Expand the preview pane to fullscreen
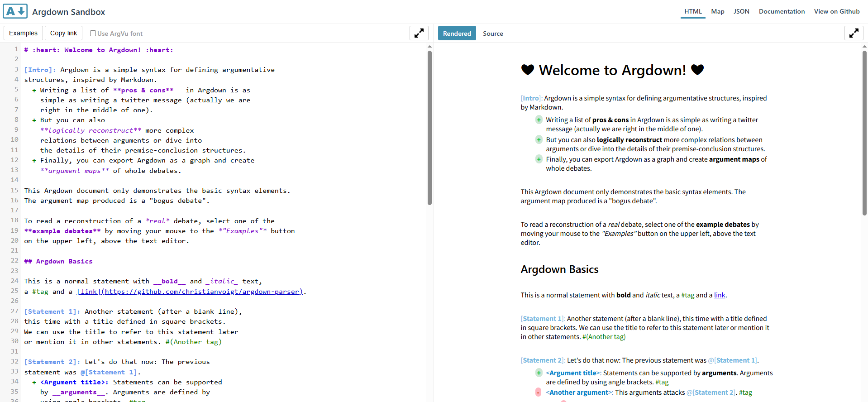The image size is (868, 402). tap(854, 33)
